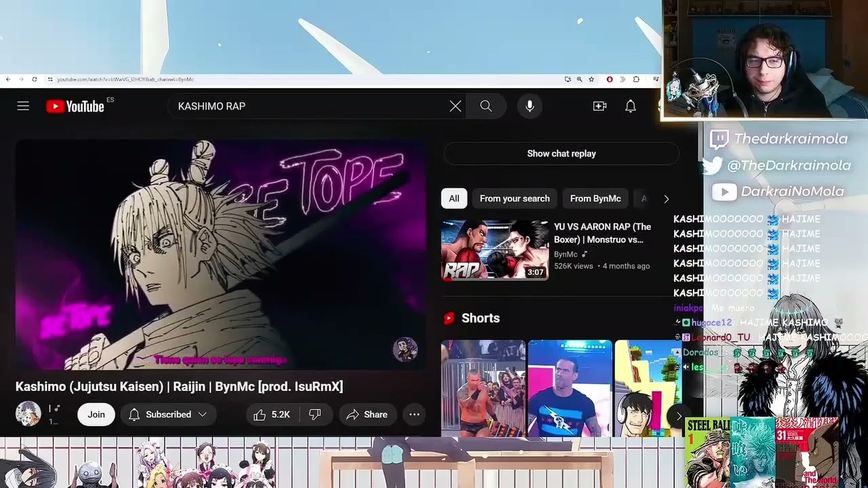Viewport: 868px width, 488px height.
Task: Open the YU VS AARON RAP video title
Action: tap(602, 233)
